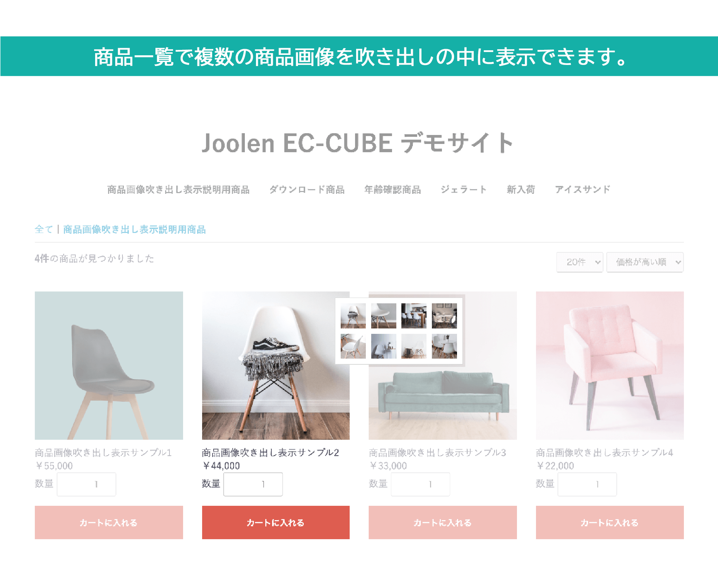Add the ¥22,000 pink armchair to cart
The width and height of the screenshot is (718, 588).
[610, 522]
